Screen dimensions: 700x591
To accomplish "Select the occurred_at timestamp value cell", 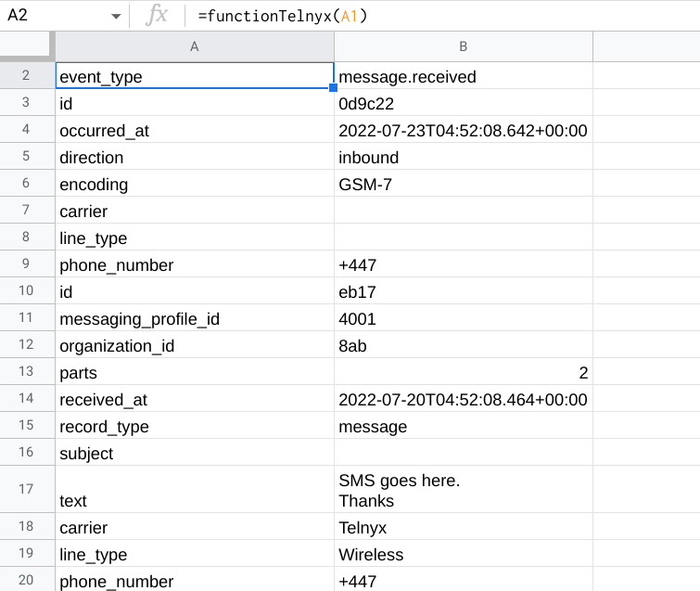I will (x=463, y=130).
